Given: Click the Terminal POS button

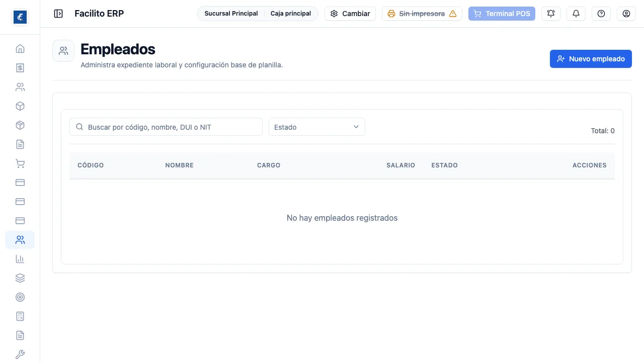Looking at the screenshot, I should click(502, 14).
